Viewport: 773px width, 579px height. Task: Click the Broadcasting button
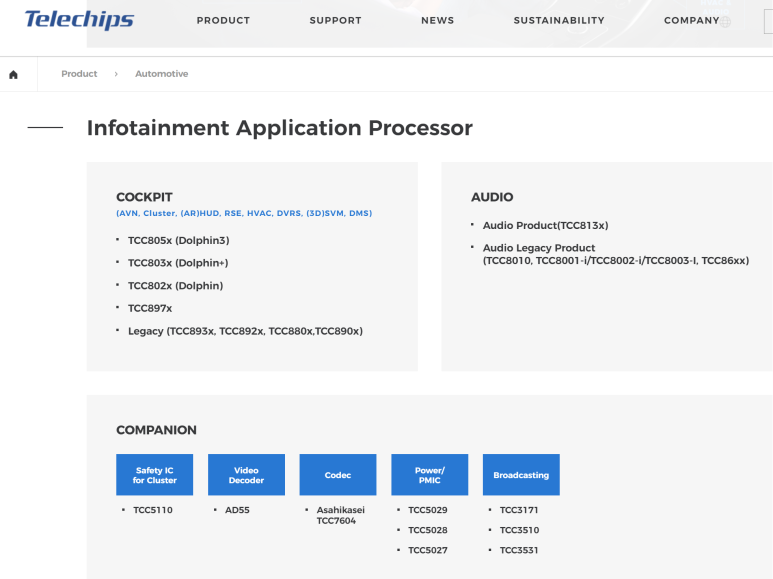[521, 475]
